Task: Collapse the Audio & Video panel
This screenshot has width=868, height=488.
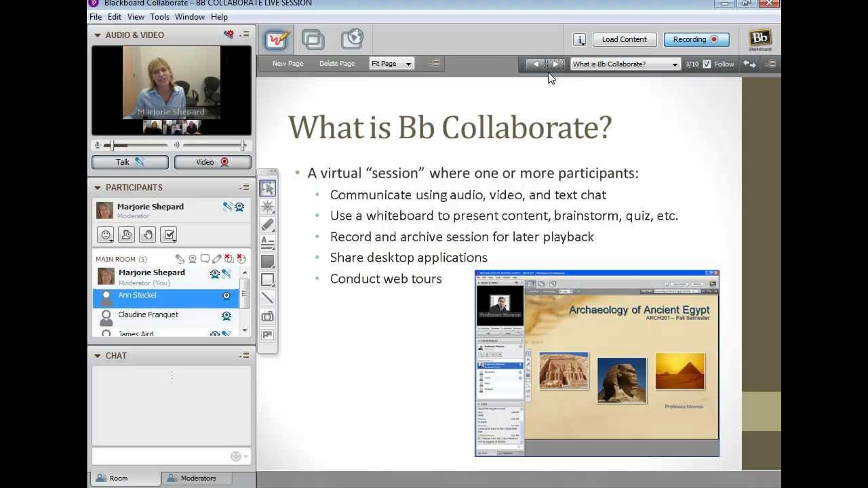Action: [98, 35]
